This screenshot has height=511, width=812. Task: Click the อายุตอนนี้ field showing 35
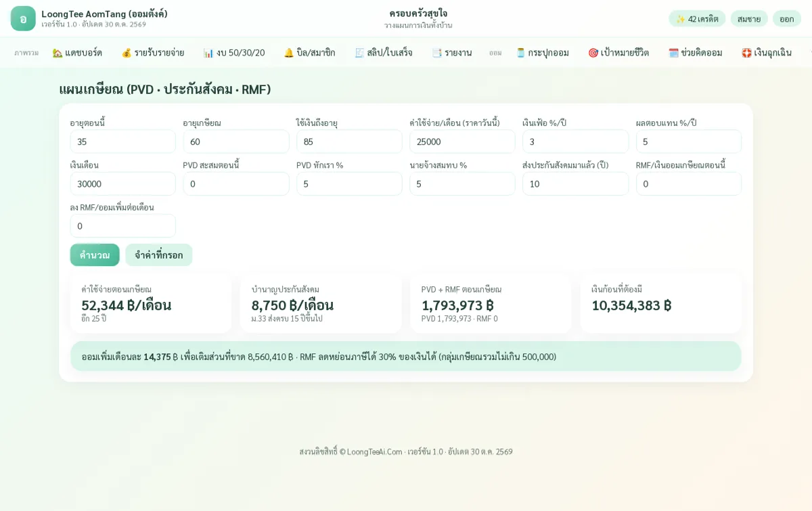coord(122,141)
